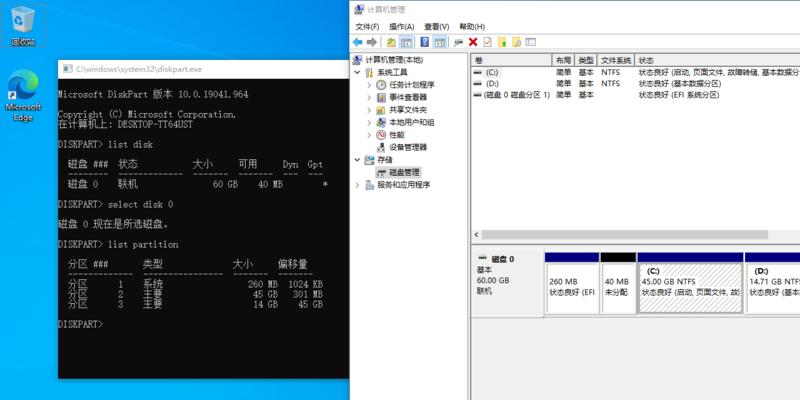Viewport: 800px width, 400px height.
Task: Select 共享文件夹 in the tree
Action: click(408, 110)
